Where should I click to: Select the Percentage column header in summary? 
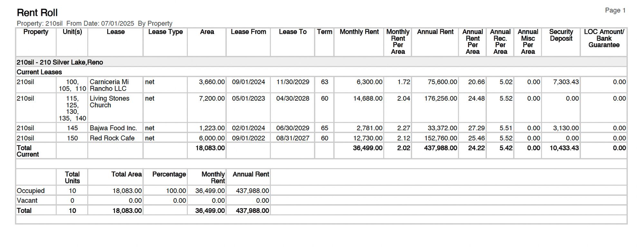(x=169, y=175)
